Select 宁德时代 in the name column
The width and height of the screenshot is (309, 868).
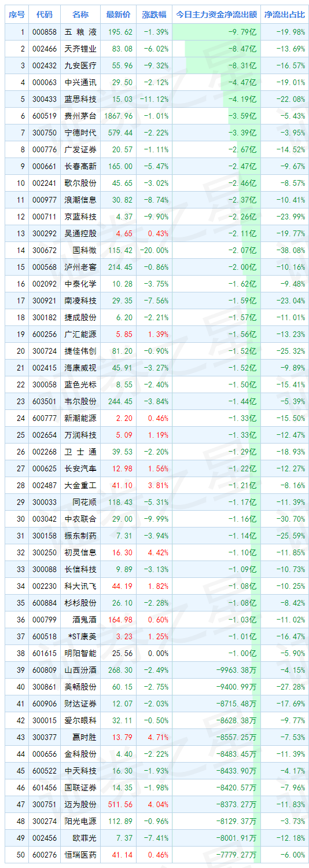81,132
